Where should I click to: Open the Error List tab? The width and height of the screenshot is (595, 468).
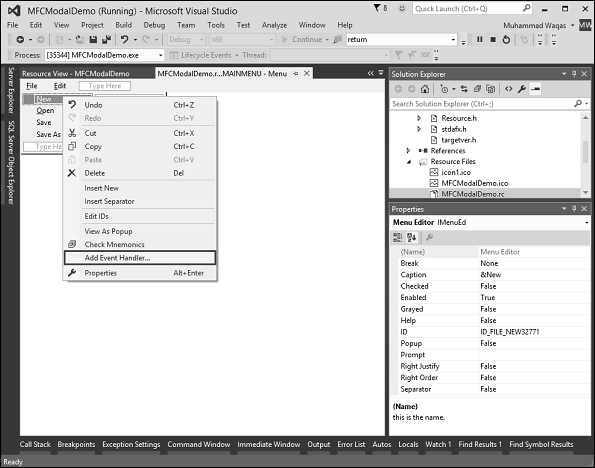click(351, 444)
